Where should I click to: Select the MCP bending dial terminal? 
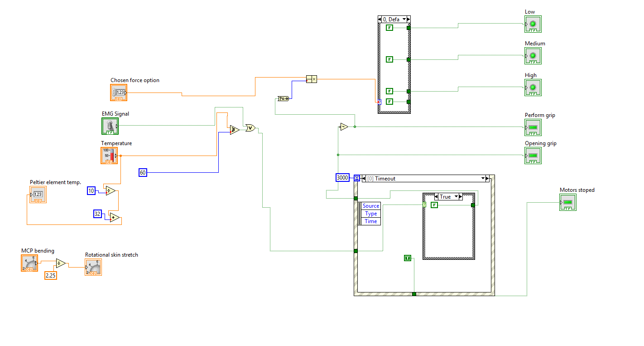click(x=29, y=263)
